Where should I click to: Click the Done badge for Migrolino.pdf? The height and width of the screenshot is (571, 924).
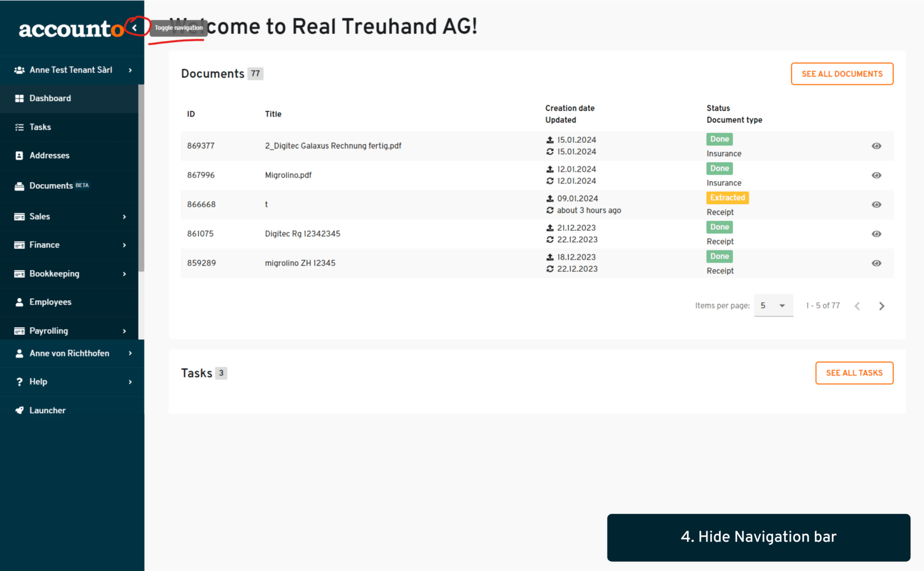[x=719, y=169]
